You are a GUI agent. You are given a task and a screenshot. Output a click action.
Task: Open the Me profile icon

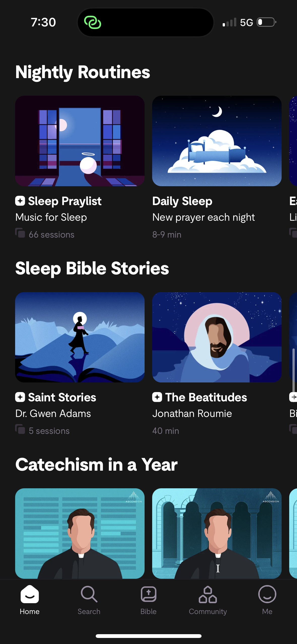coord(267,594)
